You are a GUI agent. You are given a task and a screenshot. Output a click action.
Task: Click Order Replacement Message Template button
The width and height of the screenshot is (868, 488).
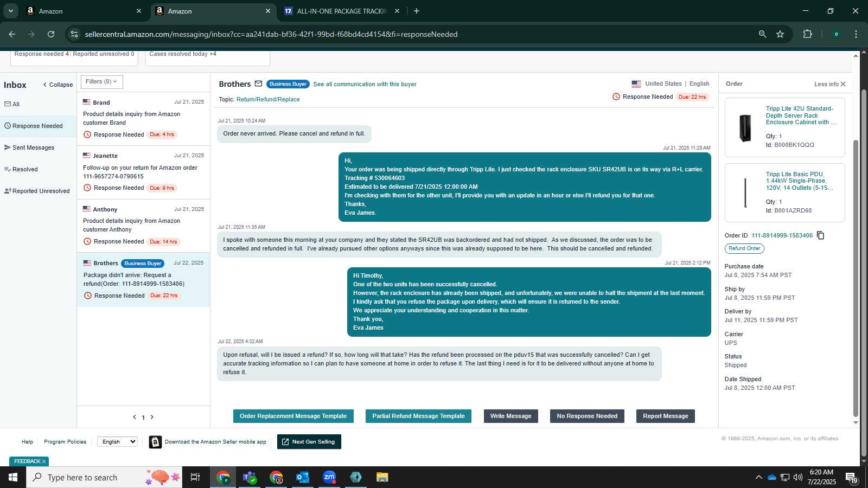coord(293,416)
